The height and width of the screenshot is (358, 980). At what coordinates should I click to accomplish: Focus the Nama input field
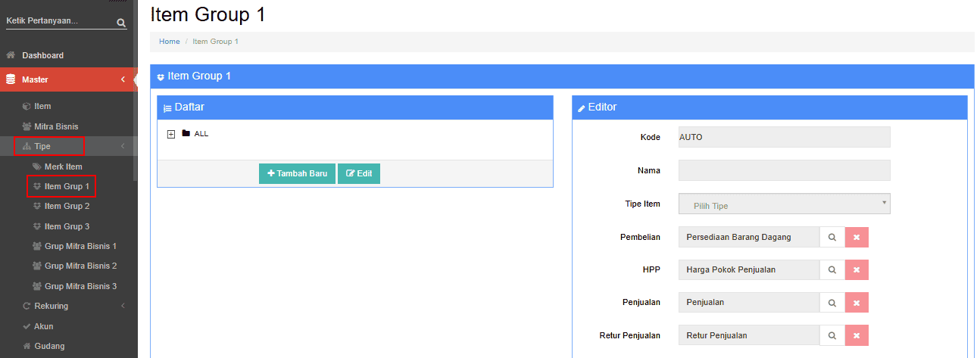point(785,170)
